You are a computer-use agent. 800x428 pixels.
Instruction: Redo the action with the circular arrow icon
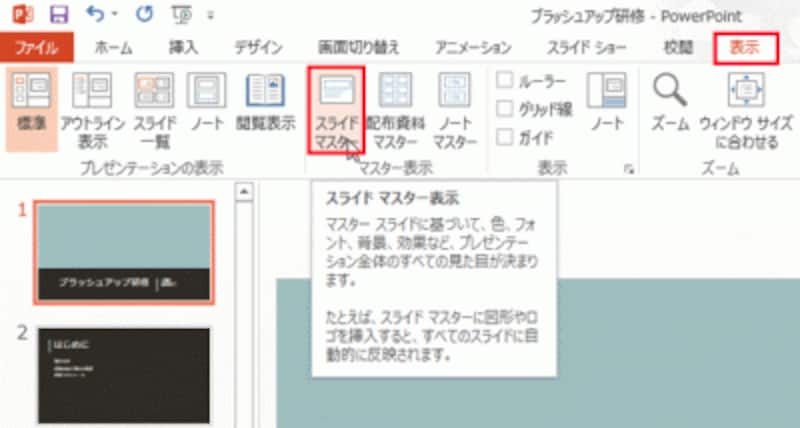[x=144, y=14]
